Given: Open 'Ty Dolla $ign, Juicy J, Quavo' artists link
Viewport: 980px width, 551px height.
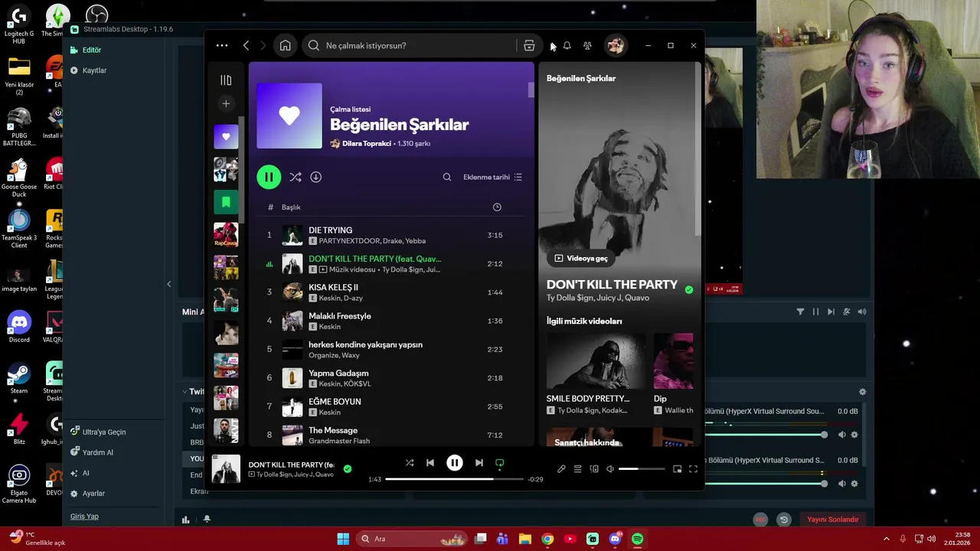Looking at the screenshot, I should pos(597,298).
